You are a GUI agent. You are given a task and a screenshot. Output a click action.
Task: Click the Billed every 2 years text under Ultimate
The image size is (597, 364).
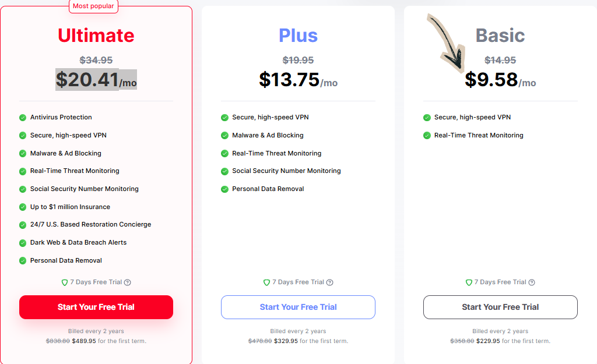tap(96, 331)
